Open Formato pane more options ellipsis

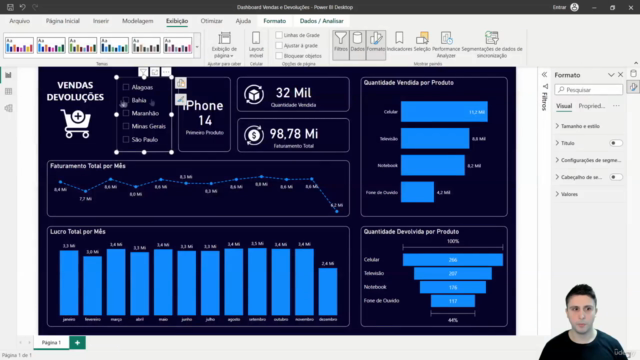click(616, 106)
